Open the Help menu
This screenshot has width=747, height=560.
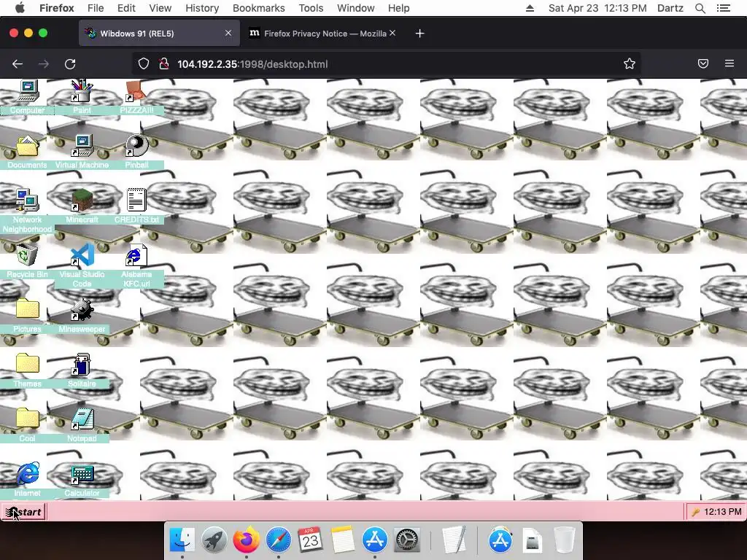(399, 8)
